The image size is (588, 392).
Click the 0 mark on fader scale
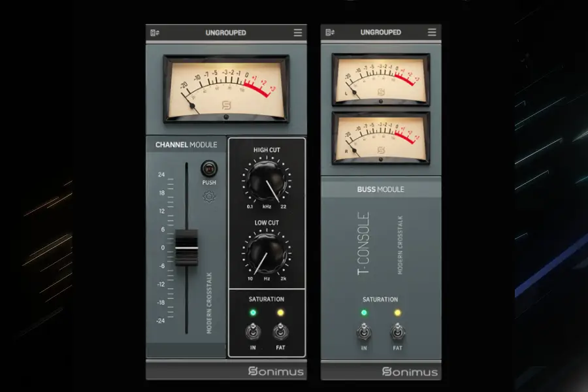(163, 248)
